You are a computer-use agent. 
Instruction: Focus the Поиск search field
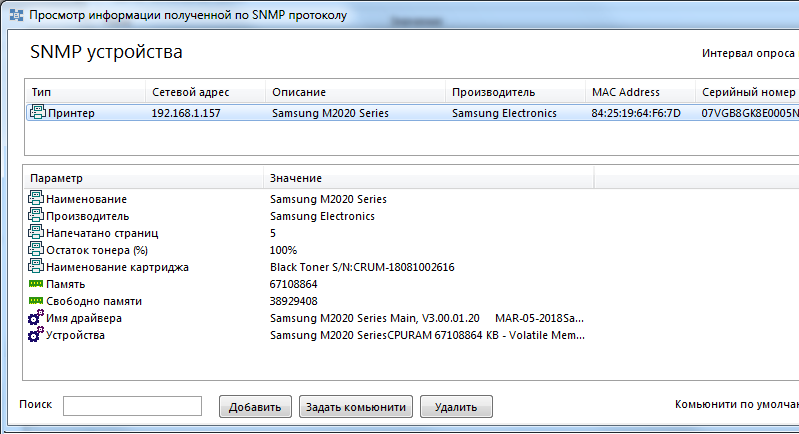(132, 406)
